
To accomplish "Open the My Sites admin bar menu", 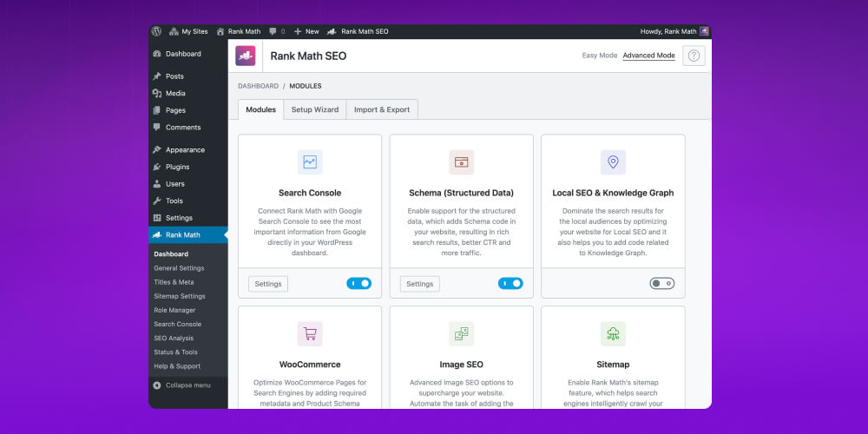I will (x=188, y=31).
